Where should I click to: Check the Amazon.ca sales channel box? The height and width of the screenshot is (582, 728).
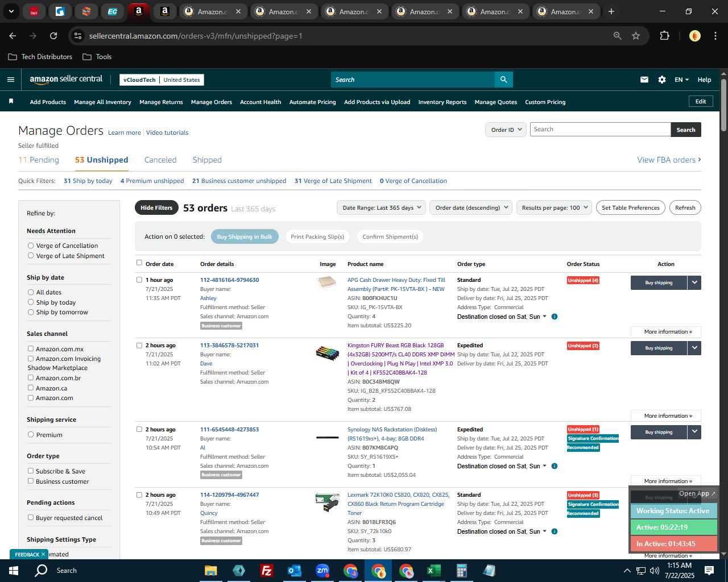click(x=31, y=388)
